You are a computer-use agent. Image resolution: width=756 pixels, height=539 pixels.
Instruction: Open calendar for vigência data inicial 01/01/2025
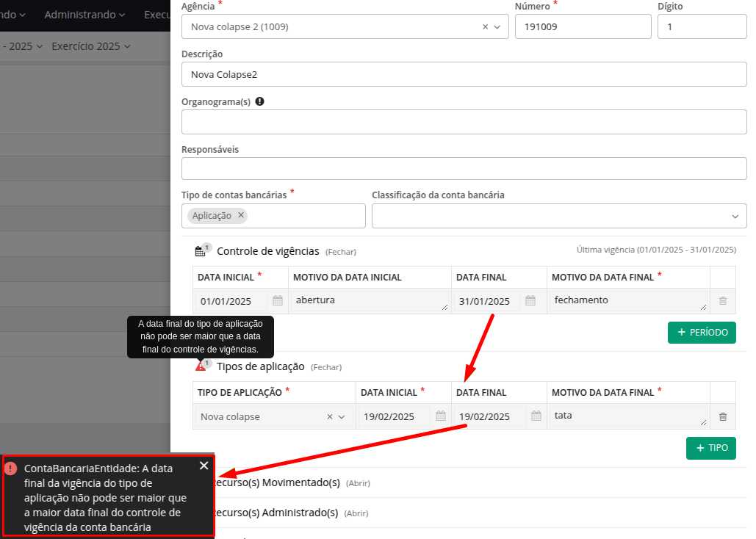(x=278, y=301)
